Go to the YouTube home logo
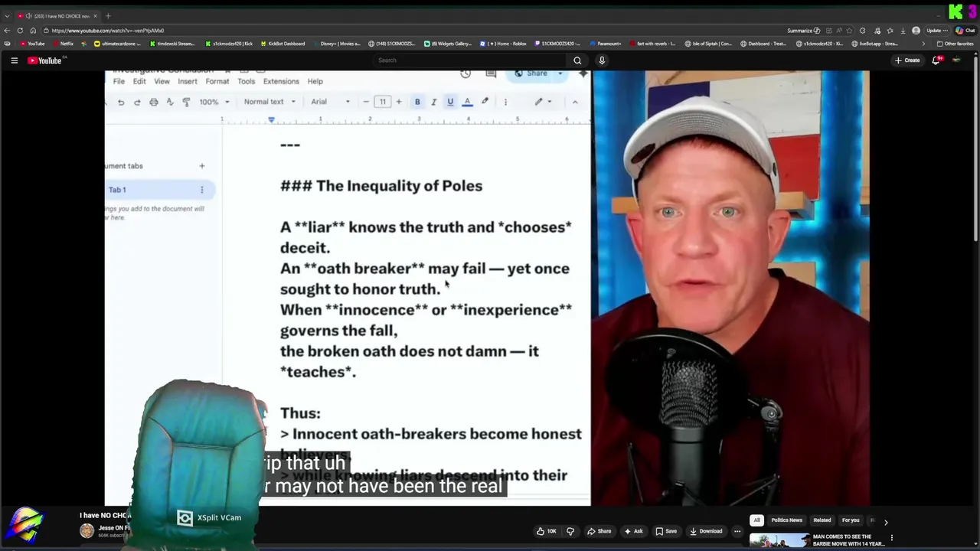This screenshot has width=980, height=551. click(45, 60)
